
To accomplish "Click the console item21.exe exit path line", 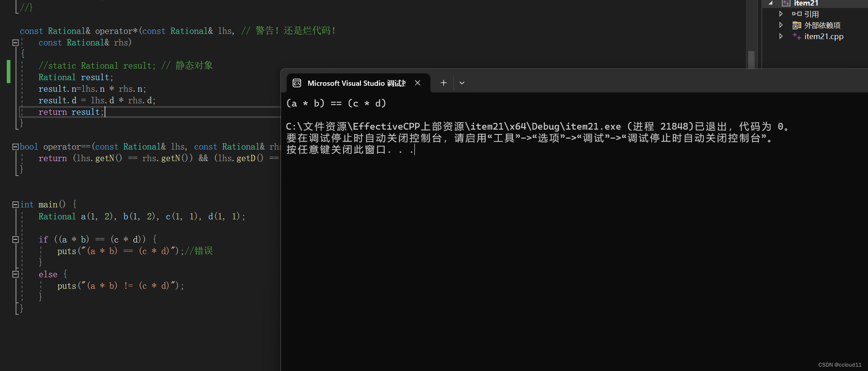I will [537, 126].
